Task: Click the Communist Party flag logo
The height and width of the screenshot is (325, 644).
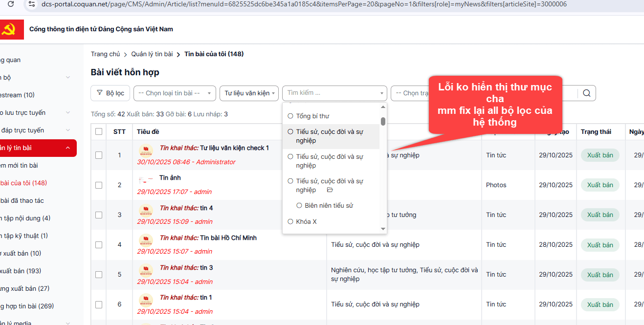Action: point(9,29)
